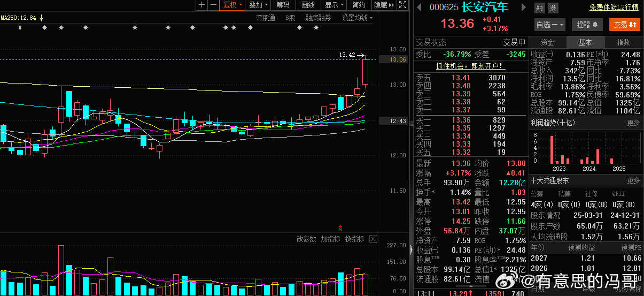Open 免费体验L2行情 link
This screenshot has width=644, height=296.
[x=614, y=7]
